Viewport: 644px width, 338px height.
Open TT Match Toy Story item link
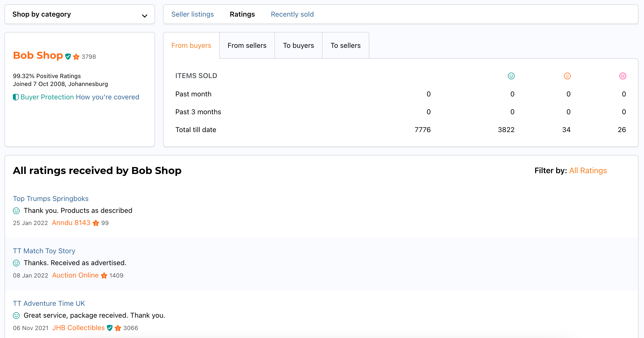click(44, 251)
